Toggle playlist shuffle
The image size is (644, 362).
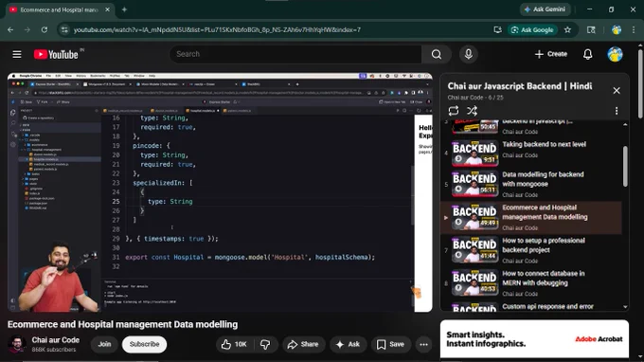point(472,111)
